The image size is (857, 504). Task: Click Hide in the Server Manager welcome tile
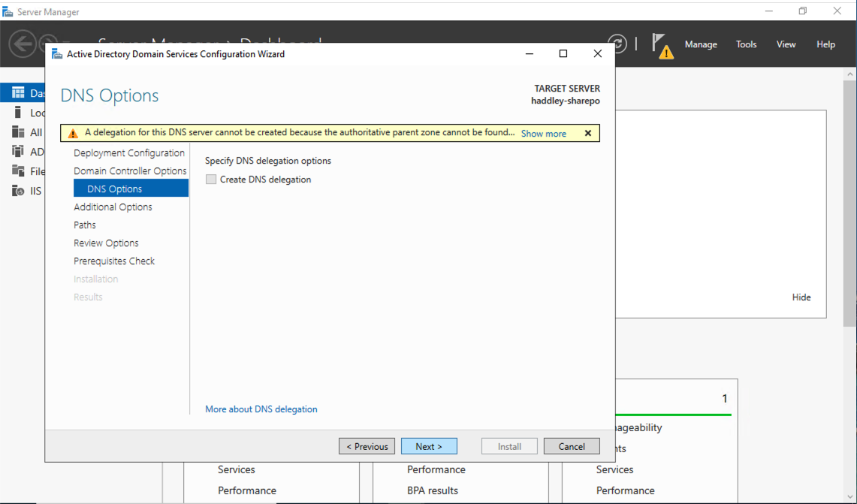(801, 297)
